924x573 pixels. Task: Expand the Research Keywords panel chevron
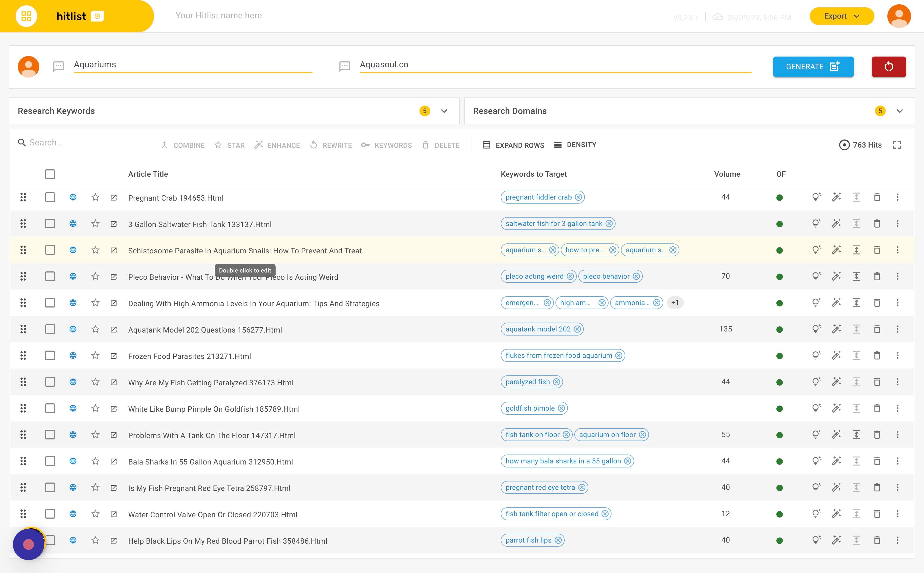coord(444,111)
